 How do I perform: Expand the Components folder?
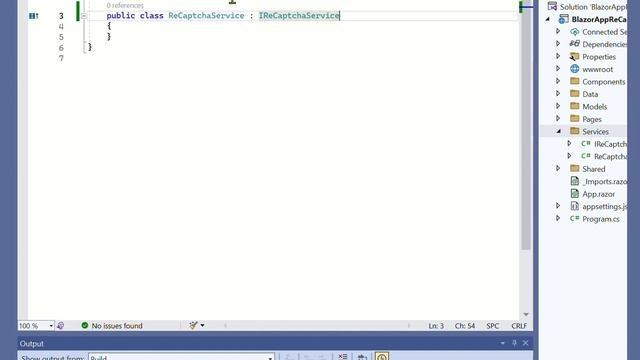(558, 81)
